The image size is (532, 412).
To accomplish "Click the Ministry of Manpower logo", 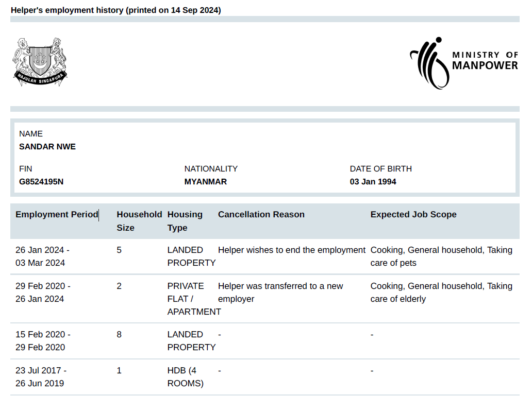I will pos(463,63).
